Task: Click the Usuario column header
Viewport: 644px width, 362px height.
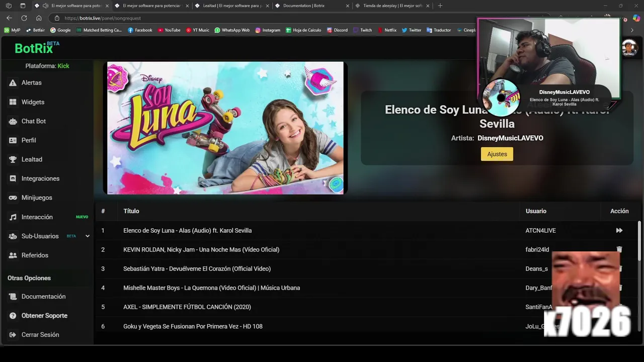Action: 536,211
